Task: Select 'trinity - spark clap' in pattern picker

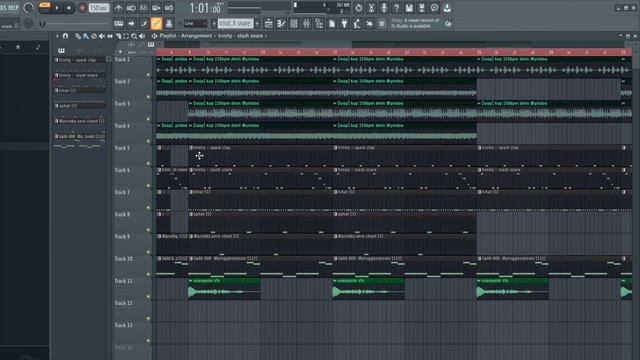Action: [x=80, y=60]
